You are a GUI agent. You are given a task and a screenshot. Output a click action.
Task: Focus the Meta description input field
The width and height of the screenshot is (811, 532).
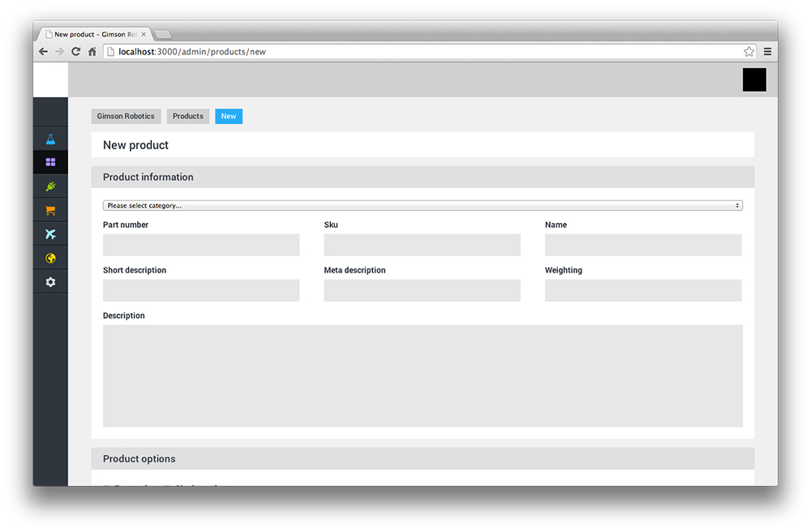pyautogui.click(x=422, y=290)
